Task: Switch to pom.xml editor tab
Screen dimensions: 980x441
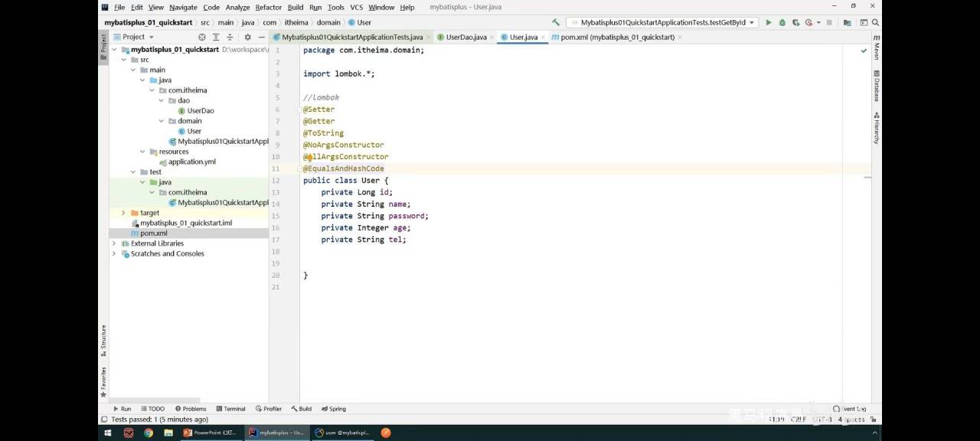Action: pos(617,37)
